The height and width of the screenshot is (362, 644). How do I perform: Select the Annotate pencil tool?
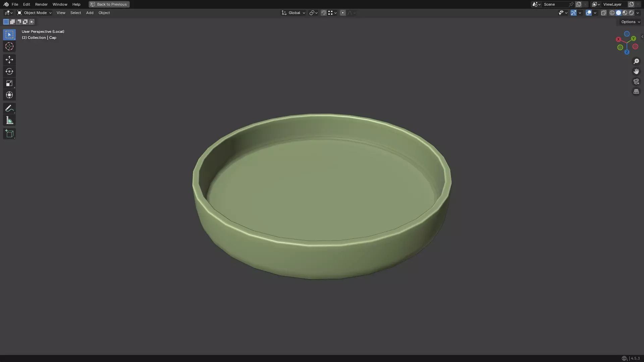9,108
